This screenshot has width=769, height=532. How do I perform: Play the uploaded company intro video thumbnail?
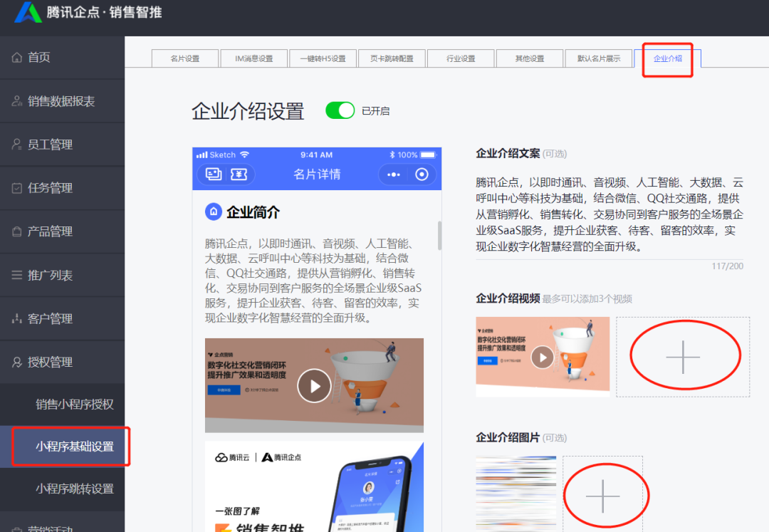click(543, 358)
